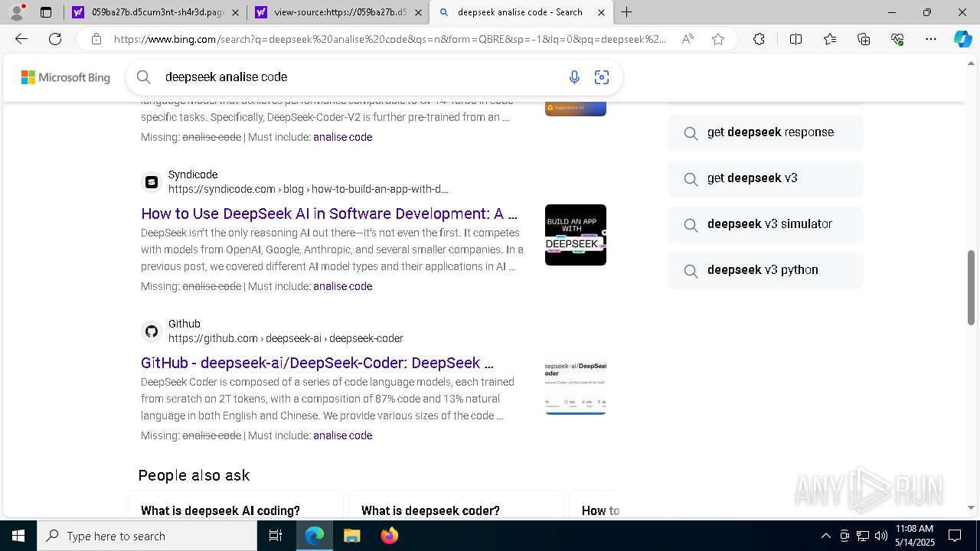Click Must include analise code under Syndicode
Viewport: 980px width, 551px height.
point(342,286)
